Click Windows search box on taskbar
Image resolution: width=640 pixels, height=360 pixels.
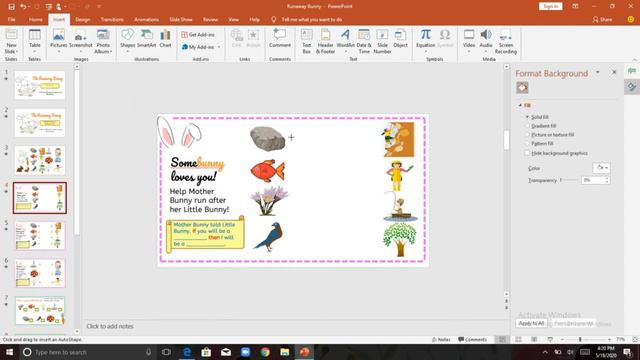tap(88, 352)
